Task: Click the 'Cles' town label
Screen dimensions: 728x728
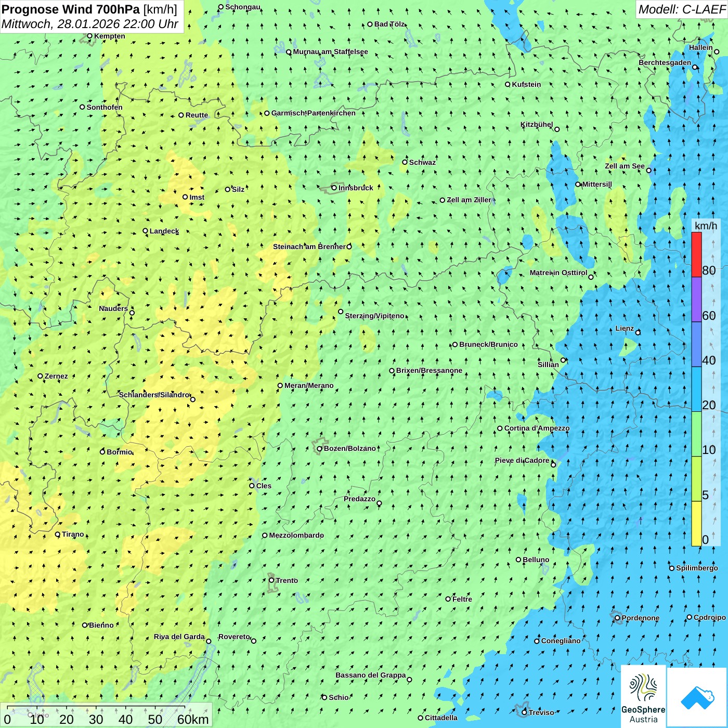Action: coord(264,486)
